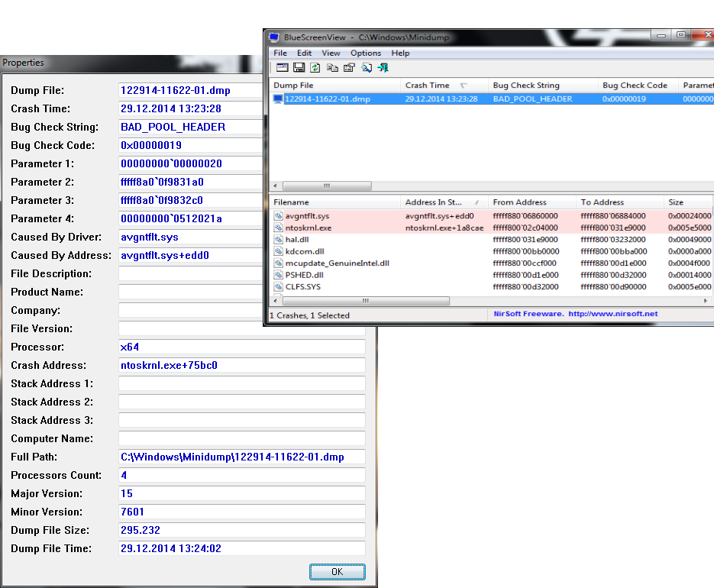Click the Parameter 3 field

point(191,200)
